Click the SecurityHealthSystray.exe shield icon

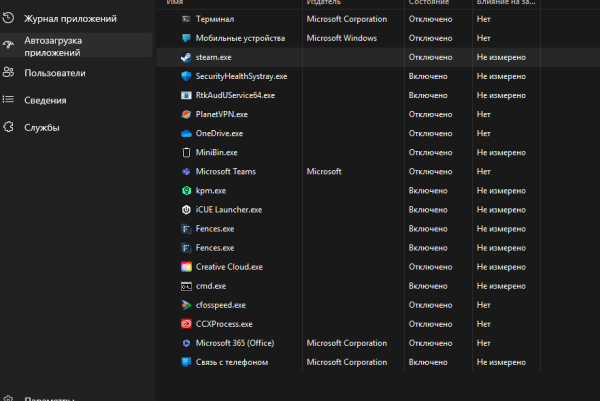click(186, 76)
